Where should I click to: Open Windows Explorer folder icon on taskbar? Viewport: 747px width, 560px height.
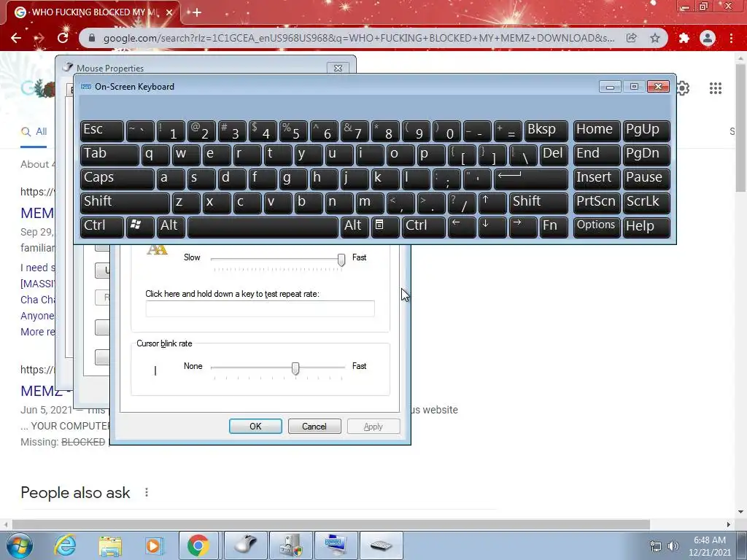(110, 546)
